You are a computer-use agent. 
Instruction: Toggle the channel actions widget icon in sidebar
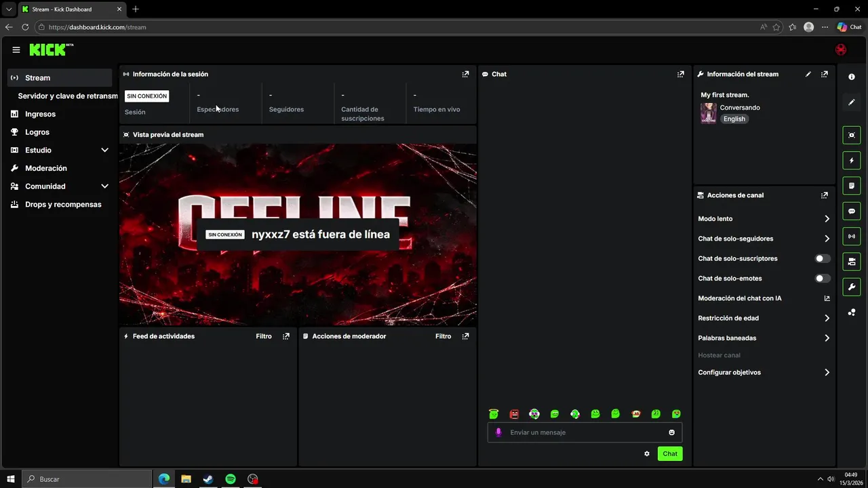coord(852,262)
